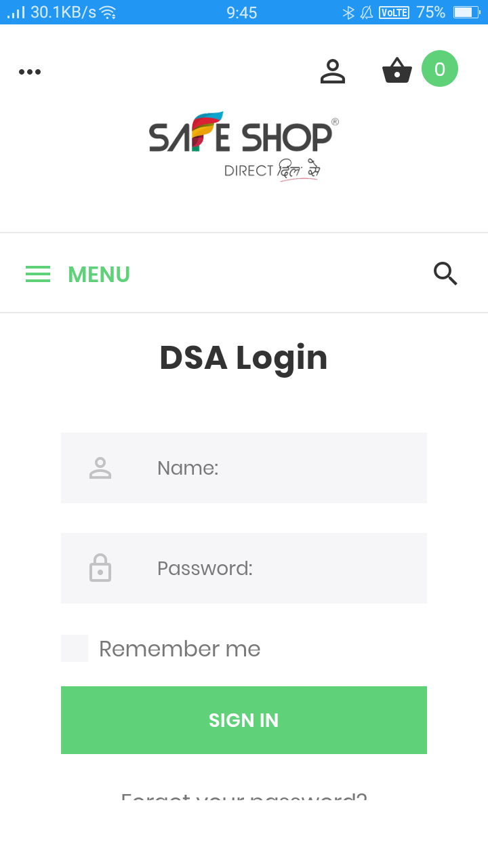Tap the battery indicator in status bar

pyautogui.click(x=466, y=12)
